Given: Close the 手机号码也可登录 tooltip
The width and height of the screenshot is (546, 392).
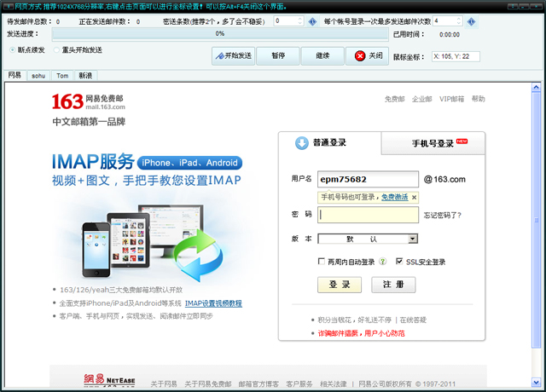Looking at the screenshot, I should pyautogui.click(x=414, y=198).
